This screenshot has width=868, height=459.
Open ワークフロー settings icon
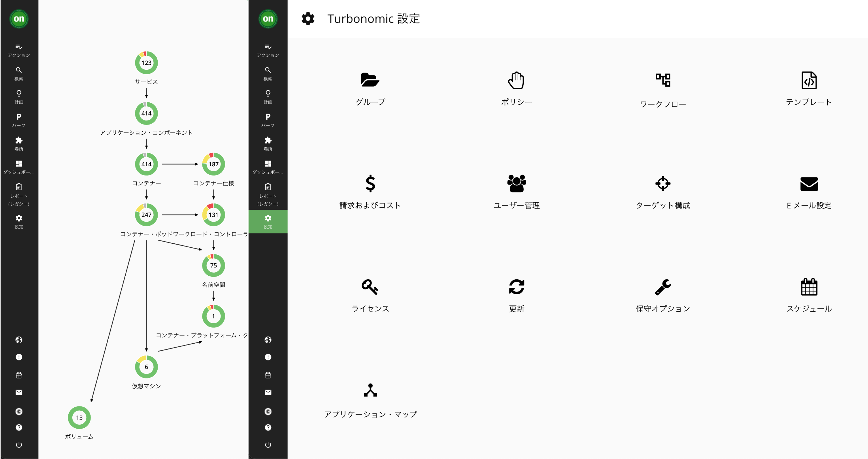click(662, 80)
